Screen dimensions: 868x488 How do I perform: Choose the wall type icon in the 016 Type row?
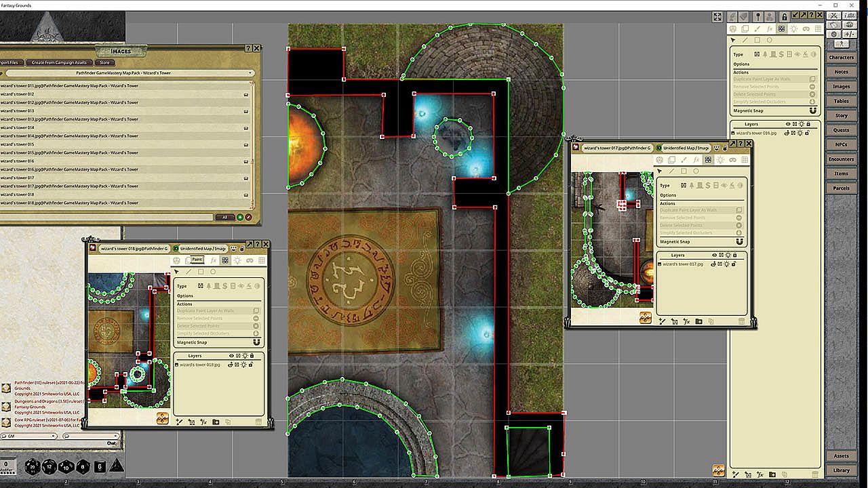757,54
